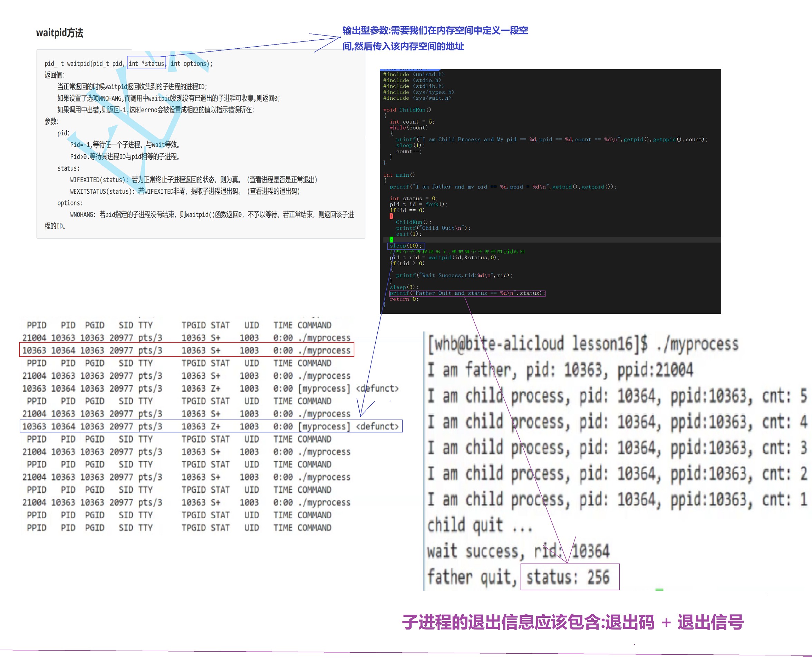Click the green cursor block in code editor
This screenshot has width=812, height=663.
click(391, 239)
